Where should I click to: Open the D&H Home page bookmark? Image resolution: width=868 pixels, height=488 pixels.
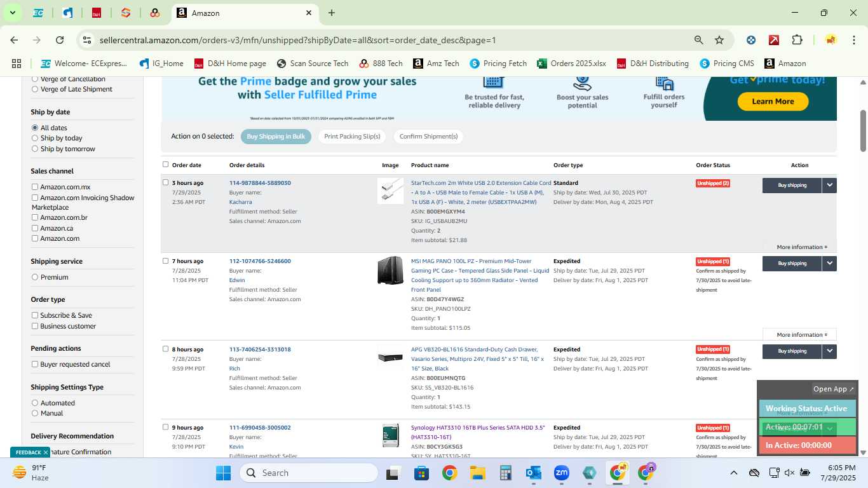[230, 64]
